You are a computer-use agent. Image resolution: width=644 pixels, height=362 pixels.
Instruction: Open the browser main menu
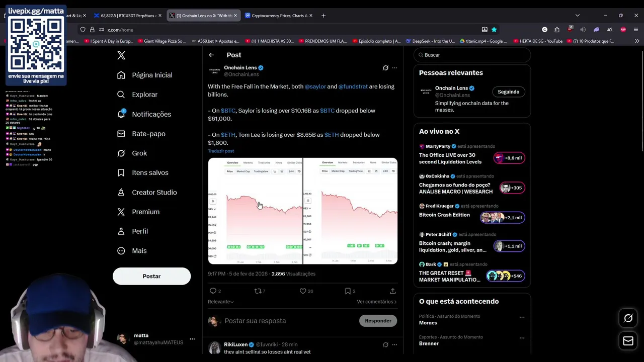(636, 30)
